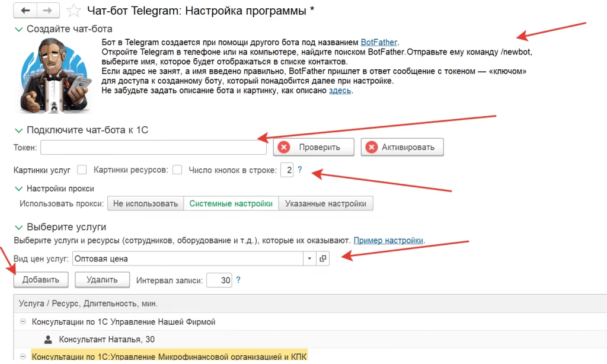Collapse the Консультации по 1С Управление Нашей Фирмой row
The image size is (607, 364).
pyautogui.click(x=23, y=321)
